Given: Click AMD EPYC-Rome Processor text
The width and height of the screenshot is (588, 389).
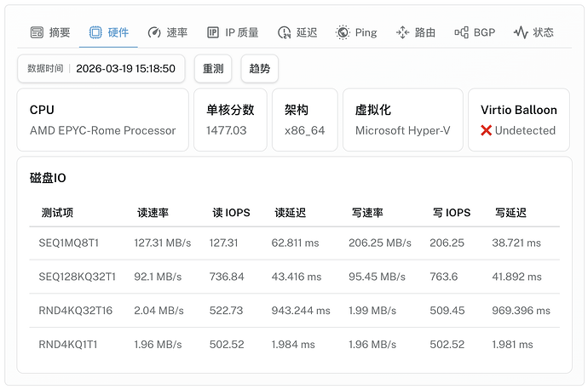Looking at the screenshot, I should (x=103, y=130).
